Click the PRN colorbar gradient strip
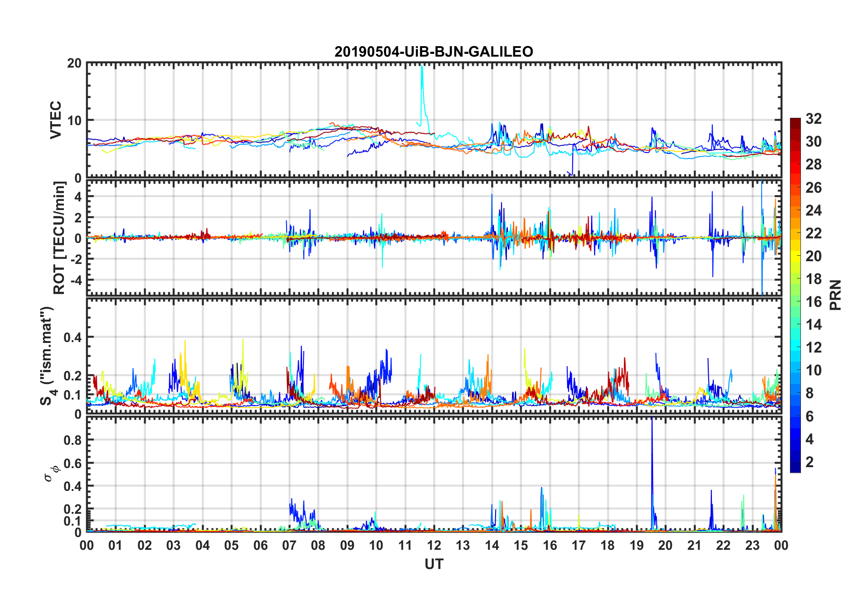This screenshot has width=868, height=590. (795, 295)
